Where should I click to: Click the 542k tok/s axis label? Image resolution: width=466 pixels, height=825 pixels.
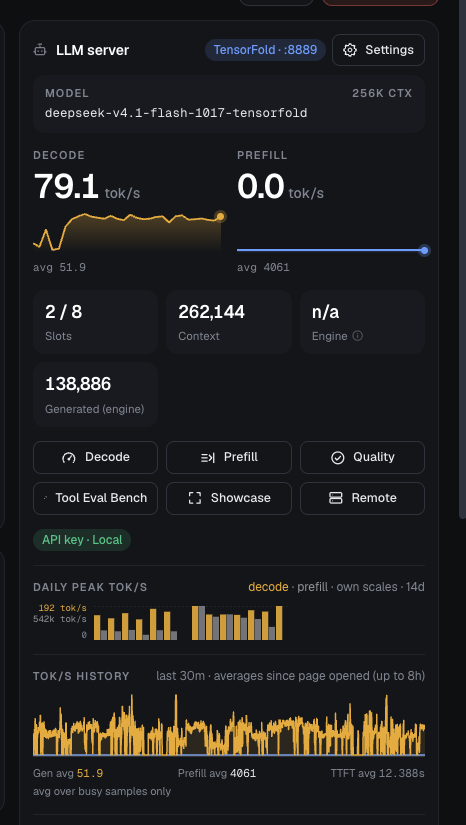pyautogui.click(x=59, y=619)
